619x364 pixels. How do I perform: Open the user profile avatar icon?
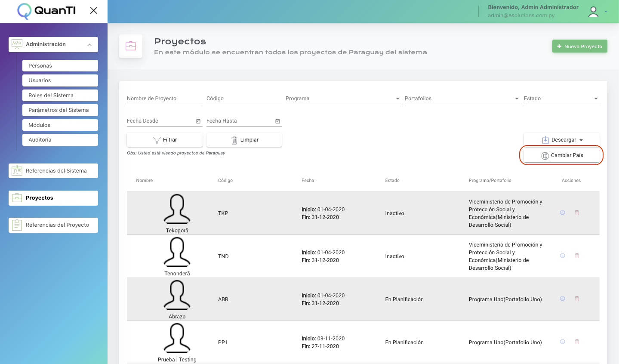click(x=594, y=12)
